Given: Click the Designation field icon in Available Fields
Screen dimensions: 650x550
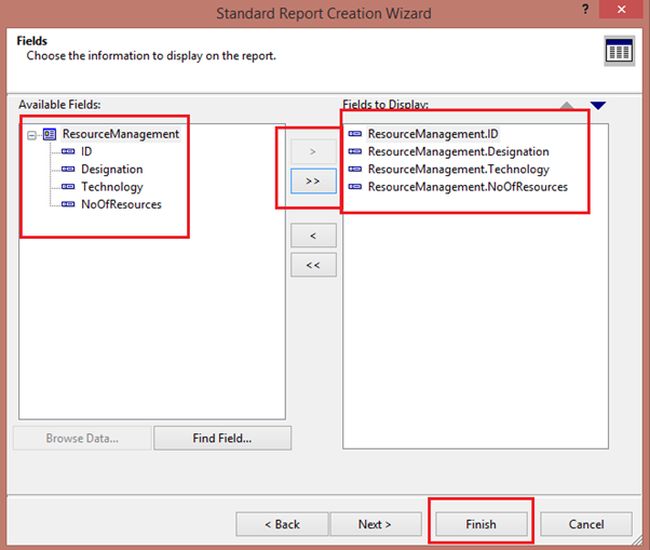Looking at the screenshot, I should pos(68,169).
